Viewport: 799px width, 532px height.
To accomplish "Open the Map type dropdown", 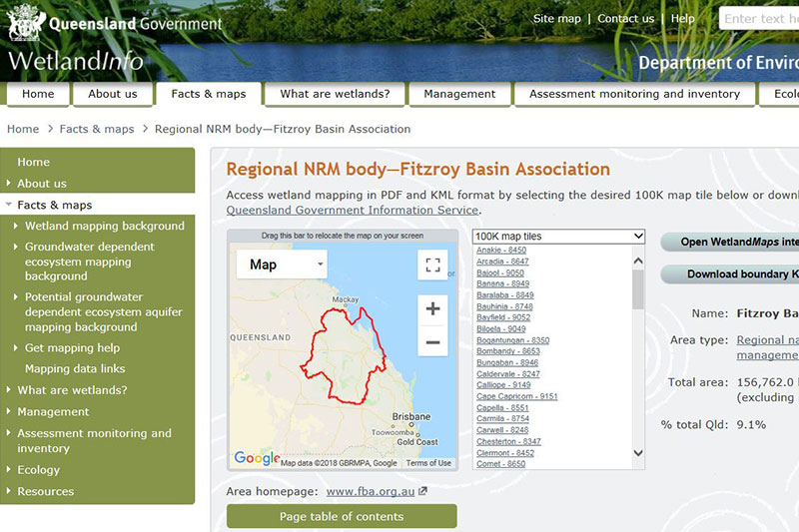I will tap(282, 265).
